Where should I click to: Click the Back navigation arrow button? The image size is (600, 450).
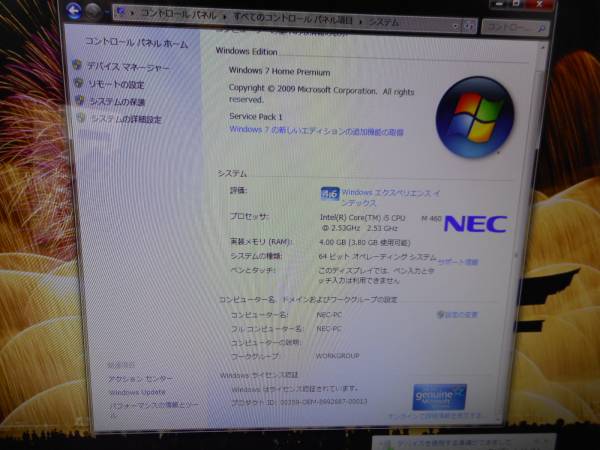(x=73, y=10)
